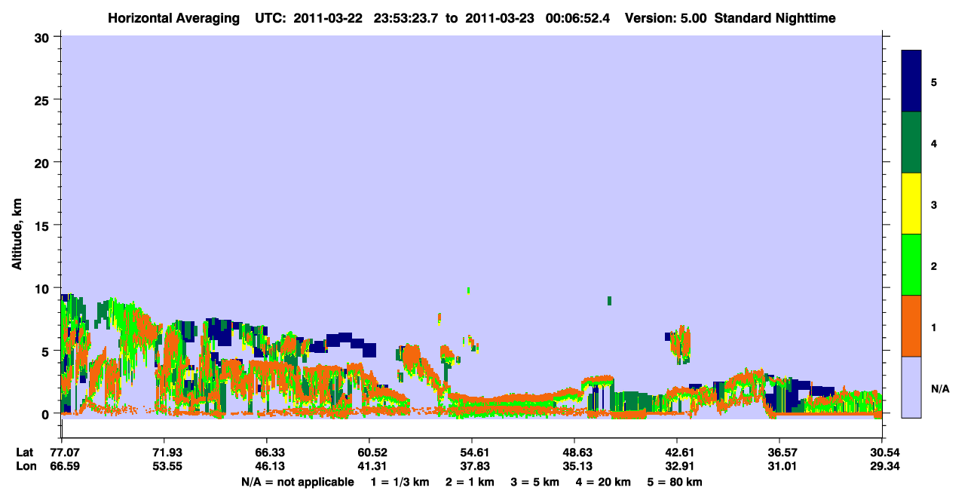The image size is (980, 503).
Task: Click the 'Lat' row label
Action: [x=25, y=452]
